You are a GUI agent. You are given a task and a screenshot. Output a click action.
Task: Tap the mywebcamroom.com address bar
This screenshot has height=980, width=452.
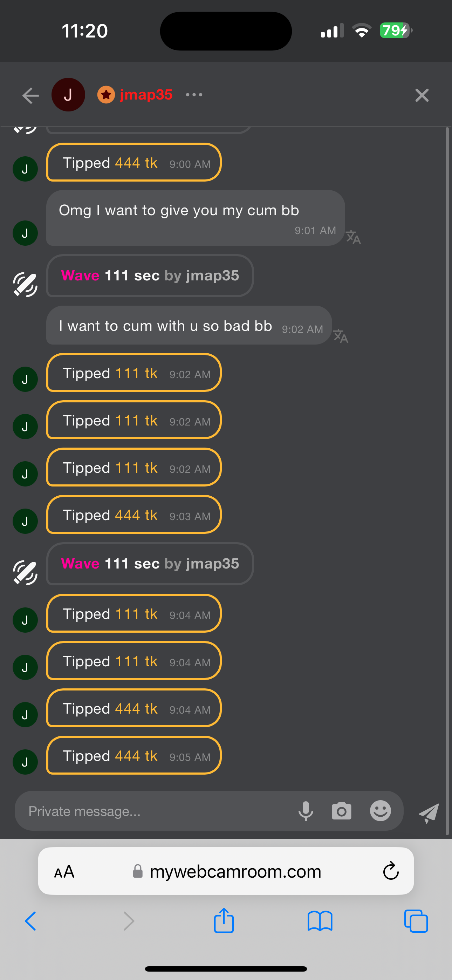(x=235, y=871)
